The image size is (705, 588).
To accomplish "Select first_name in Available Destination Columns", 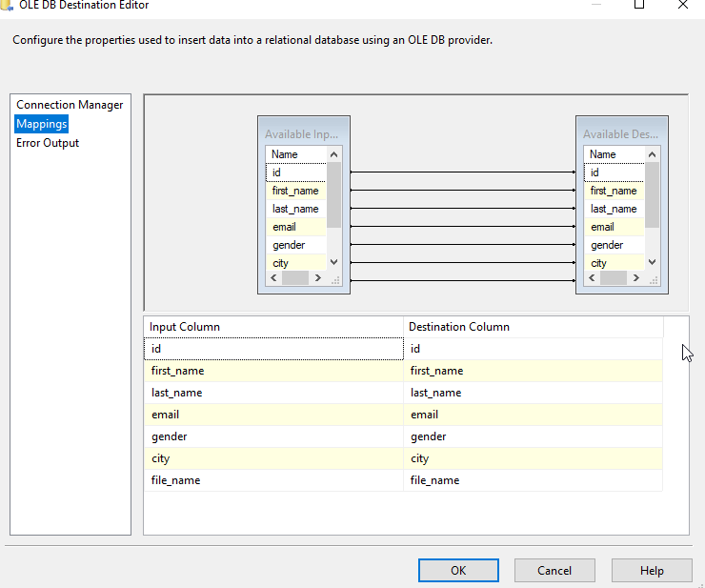I will (x=614, y=191).
